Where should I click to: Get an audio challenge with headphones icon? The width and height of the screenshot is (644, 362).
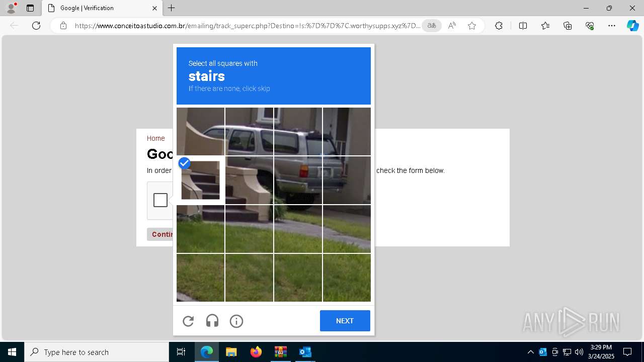(x=212, y=321)
